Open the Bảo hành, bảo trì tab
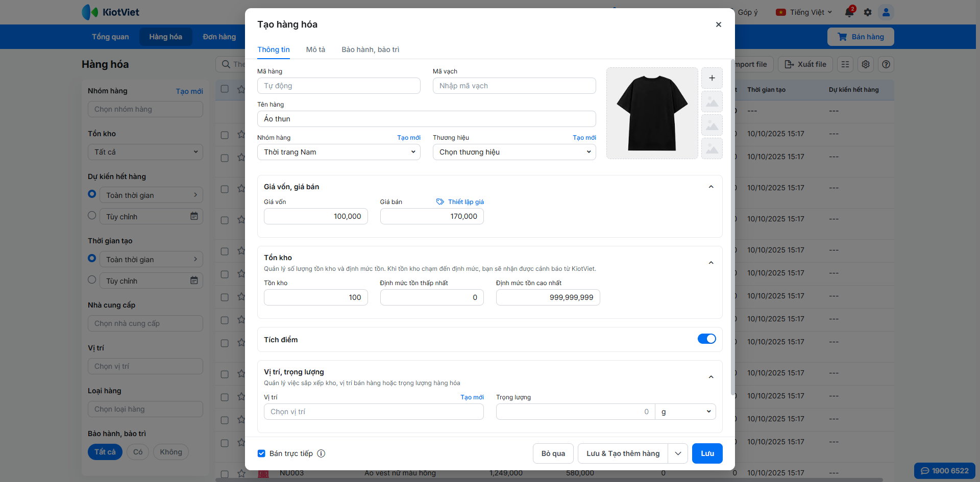The height and width of the screenshot is (482, 980). 370,49
